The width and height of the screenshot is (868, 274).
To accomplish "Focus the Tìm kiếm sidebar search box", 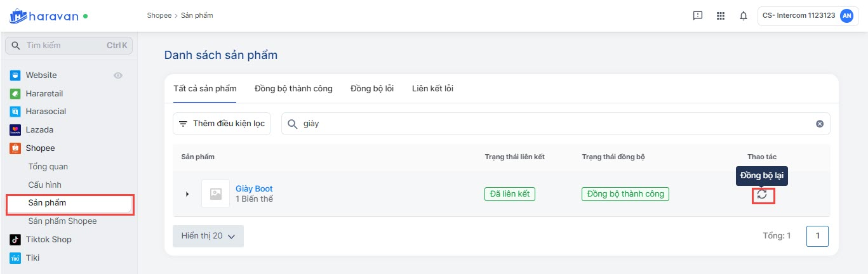I will [67, 46].
